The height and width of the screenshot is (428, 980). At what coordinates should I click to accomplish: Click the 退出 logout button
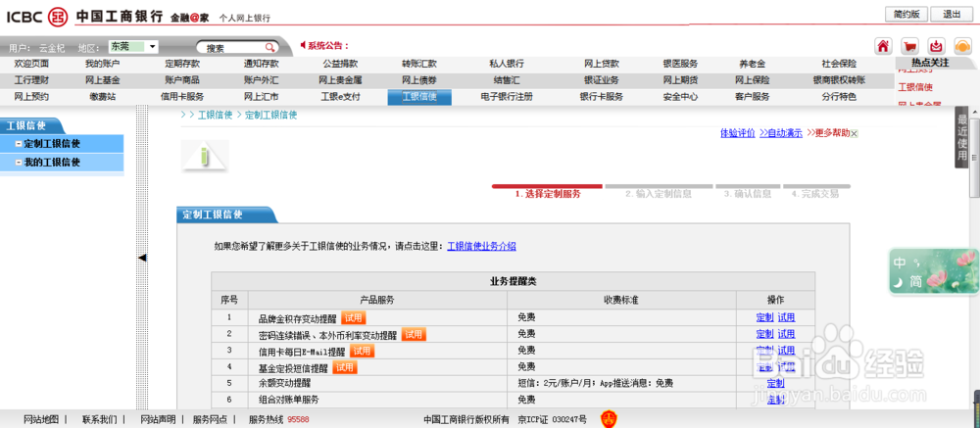coord(952,15)
